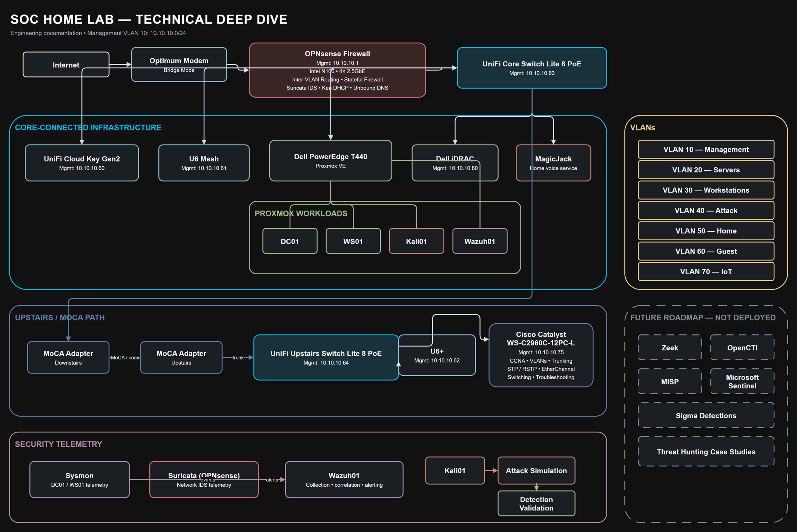Select VLAN 50 — Home entry
Screen dimensions: 797x532
706,231
